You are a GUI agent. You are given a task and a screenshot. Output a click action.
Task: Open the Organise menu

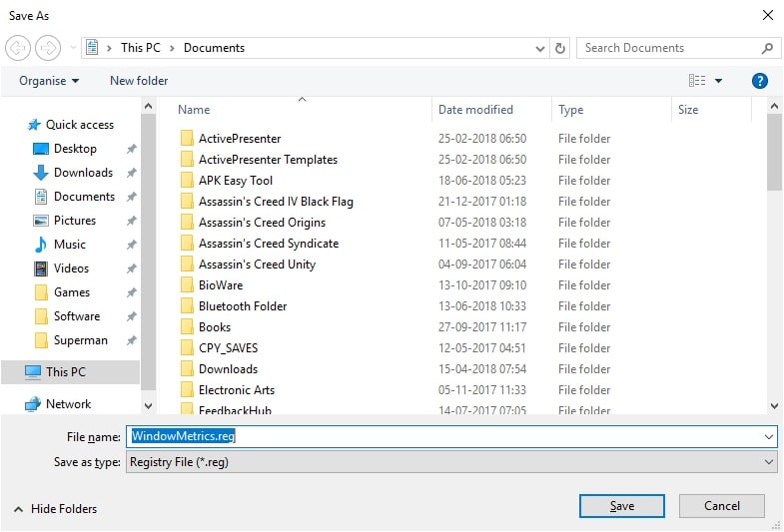click(49, 81)
